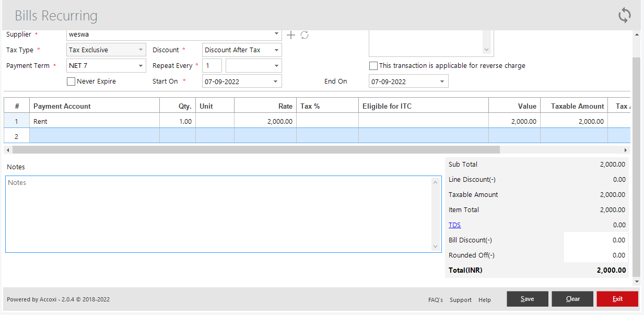644x315 pixels.
Task: Check the reverse charge applicable checkbox
Action: pyautogui.click(x=373, y=66)
